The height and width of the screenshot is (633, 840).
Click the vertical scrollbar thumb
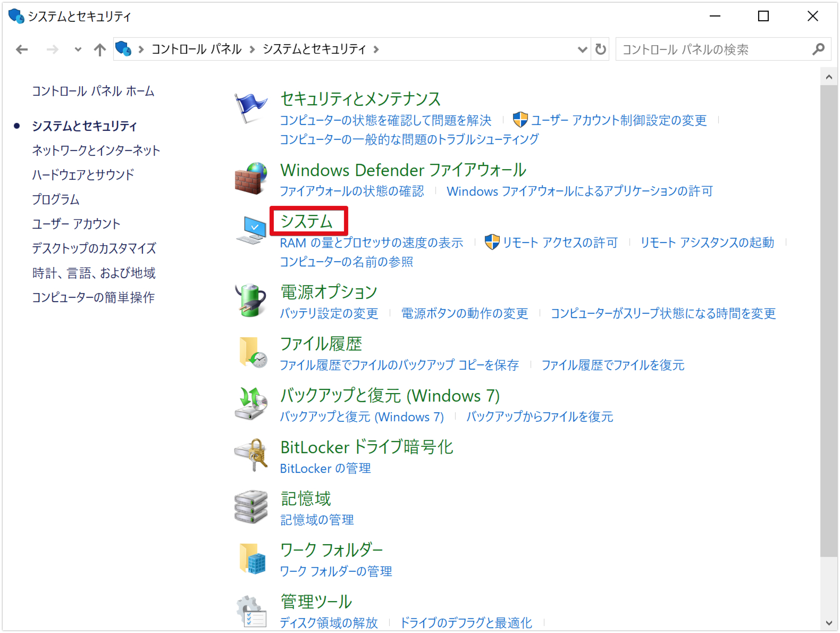tap(828, 321)
